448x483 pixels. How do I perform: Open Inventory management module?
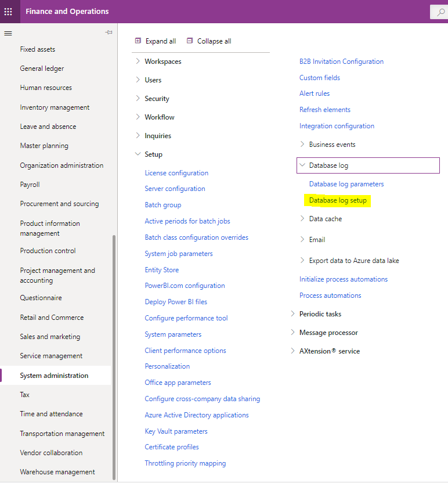55,107
